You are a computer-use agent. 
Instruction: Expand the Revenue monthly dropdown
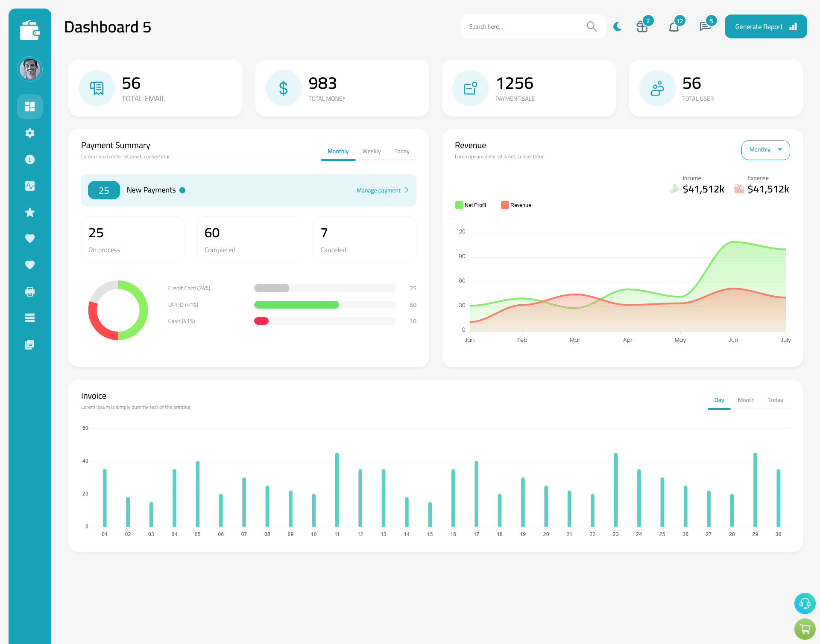(764, 149)
